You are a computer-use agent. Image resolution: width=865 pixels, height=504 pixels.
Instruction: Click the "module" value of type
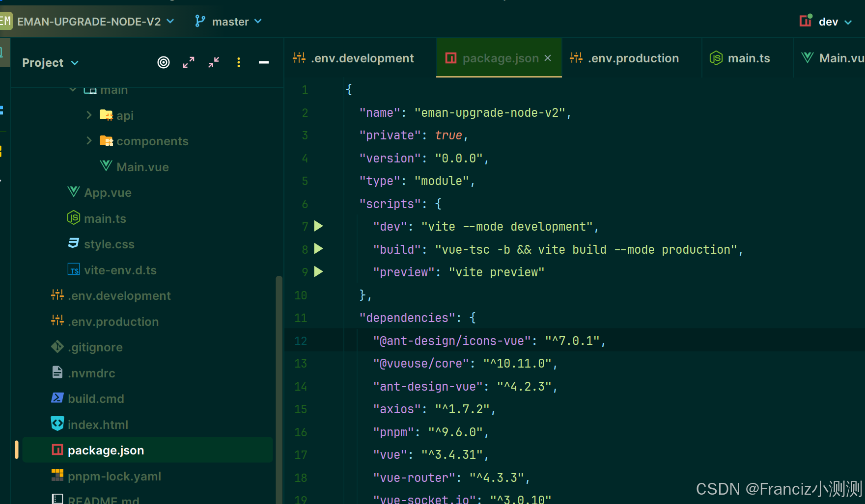442,181
